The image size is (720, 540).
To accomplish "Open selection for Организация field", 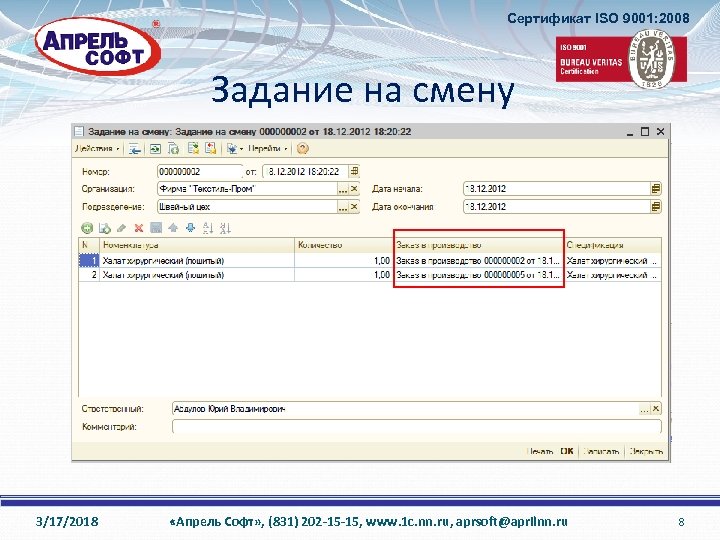I will coord(343,189).
